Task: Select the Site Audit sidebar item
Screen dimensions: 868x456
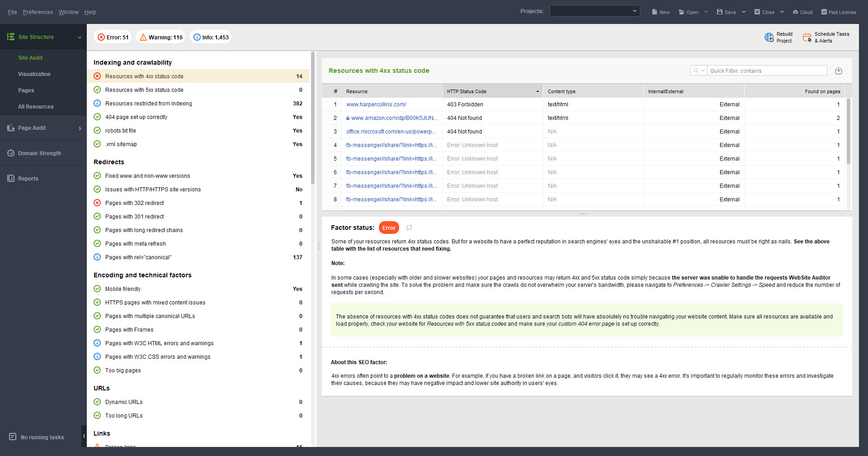Action: (x=30, y=58)
